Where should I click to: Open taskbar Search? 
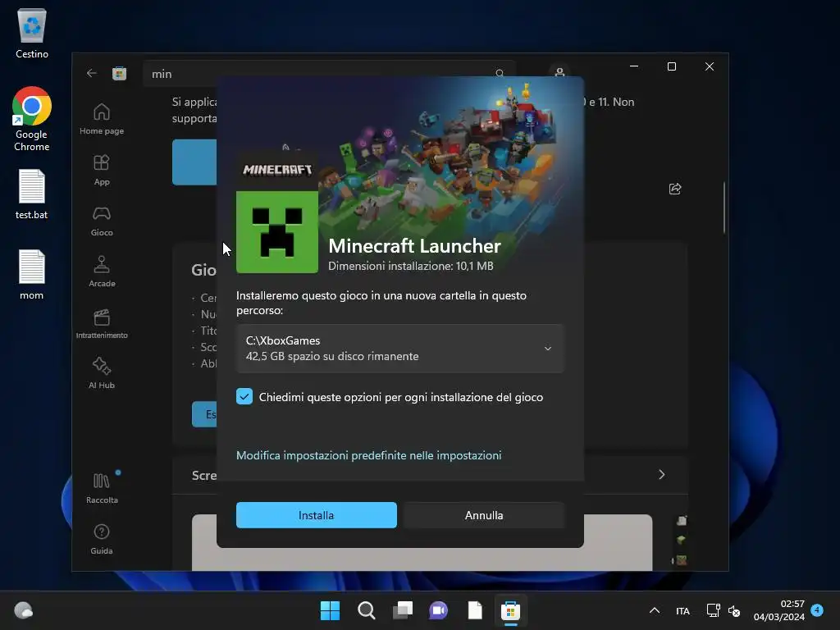click(367, 610)
